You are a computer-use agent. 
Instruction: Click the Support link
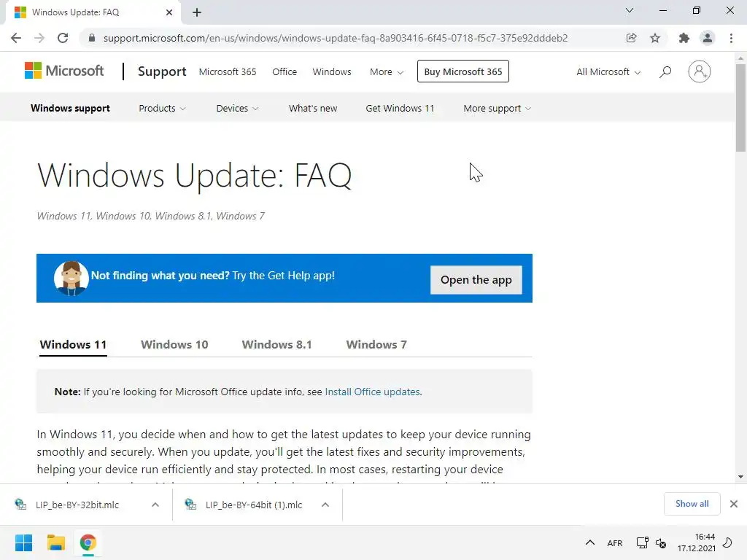coord(162,71)
